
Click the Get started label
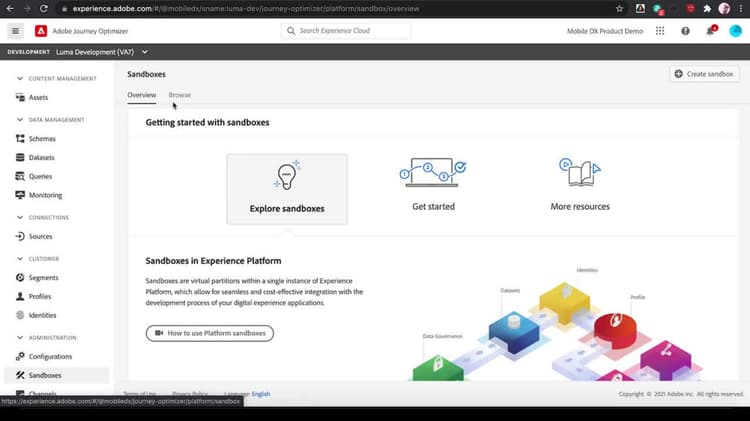click(433, 207)
